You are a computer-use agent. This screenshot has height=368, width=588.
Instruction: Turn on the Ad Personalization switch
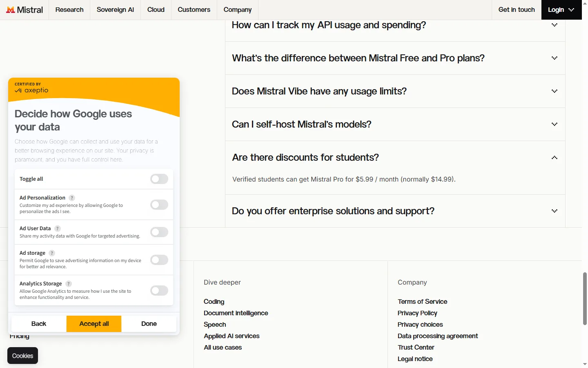coord(159,204)
